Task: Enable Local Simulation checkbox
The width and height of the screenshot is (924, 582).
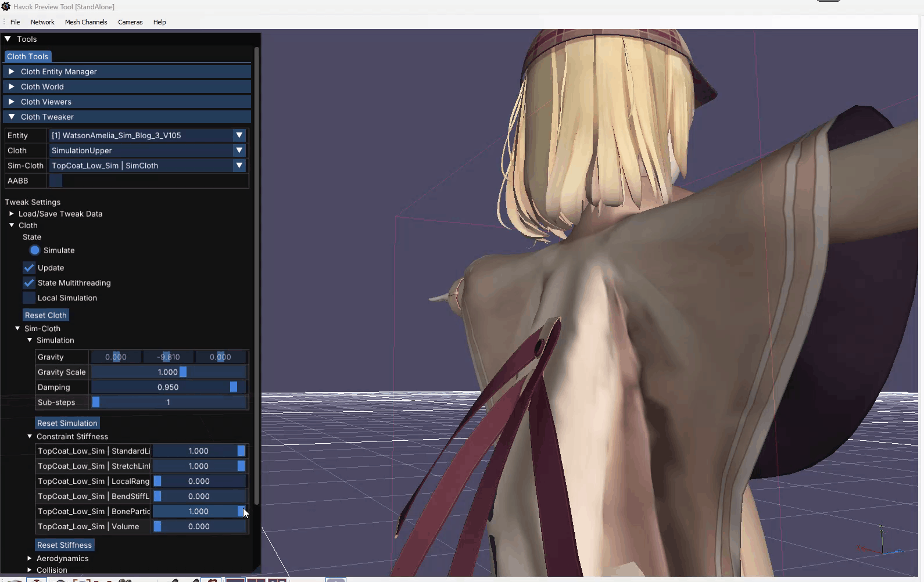Action: 29,298
